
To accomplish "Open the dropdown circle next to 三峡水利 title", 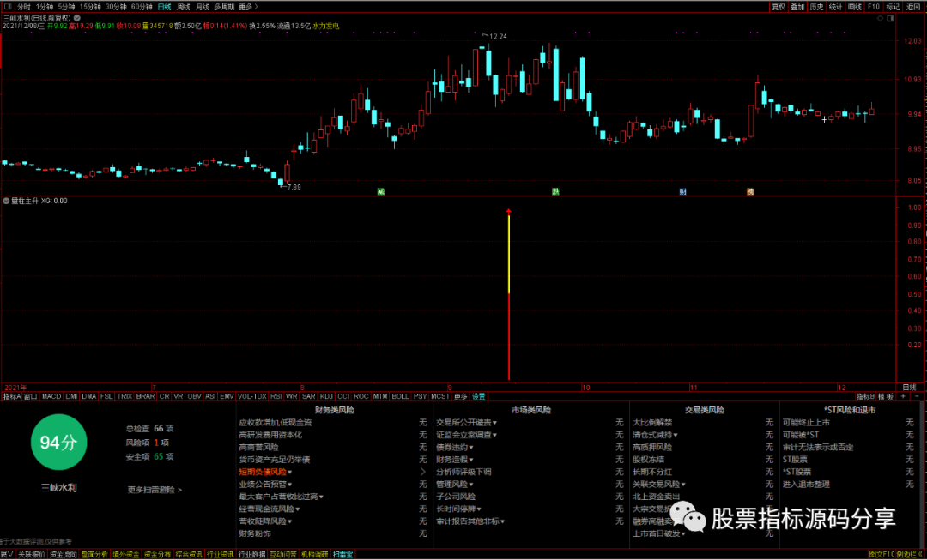I will tap(77, 18).
